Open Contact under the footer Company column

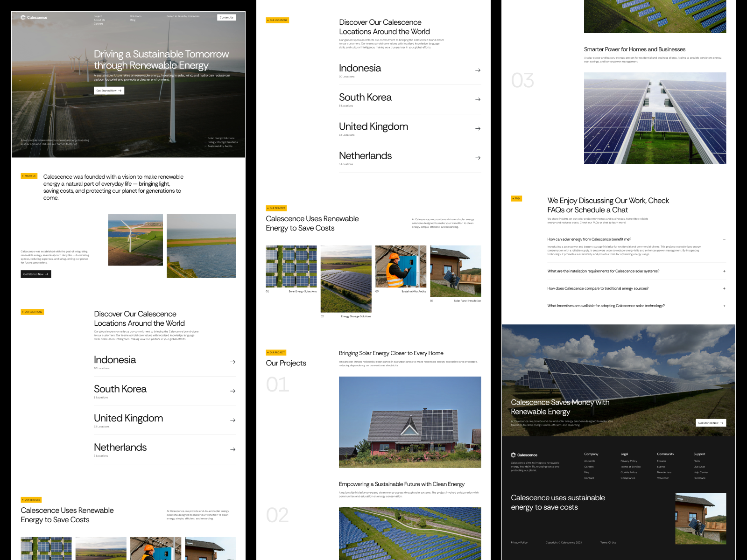click(589, 478)
